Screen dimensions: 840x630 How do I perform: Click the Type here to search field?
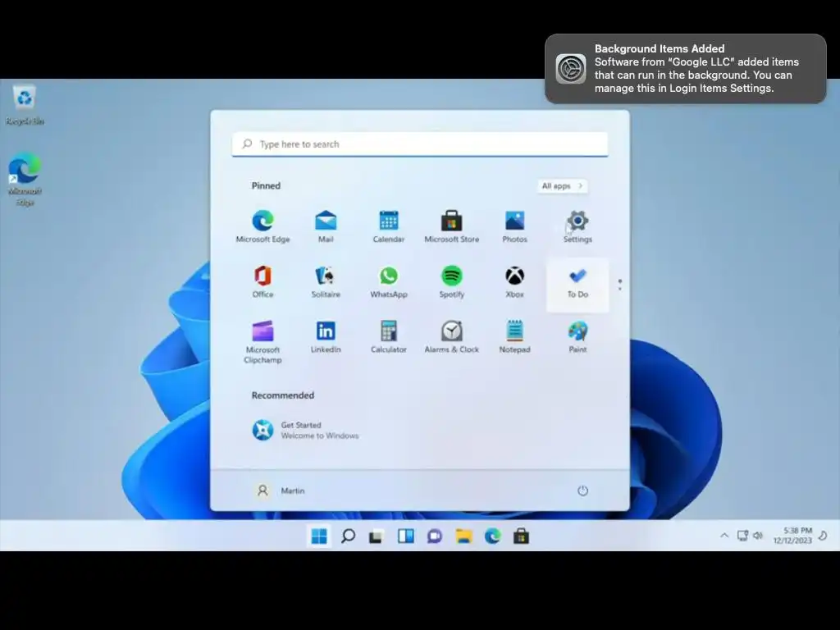(419, 144)
